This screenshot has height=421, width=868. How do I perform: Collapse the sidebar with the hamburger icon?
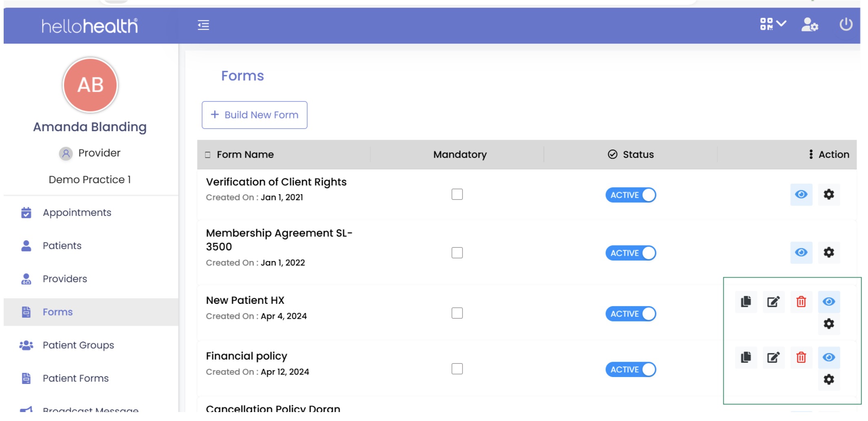pos(203,25)
